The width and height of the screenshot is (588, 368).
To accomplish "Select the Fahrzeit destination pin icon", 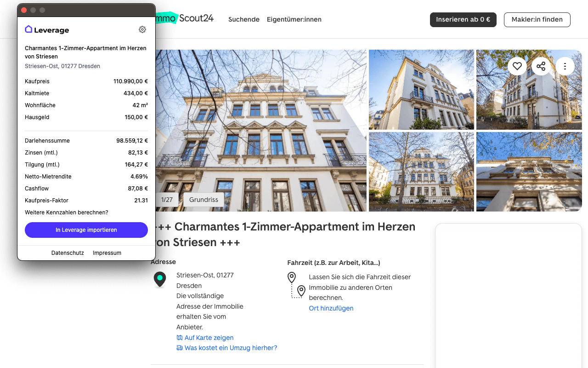I will 301,291.
